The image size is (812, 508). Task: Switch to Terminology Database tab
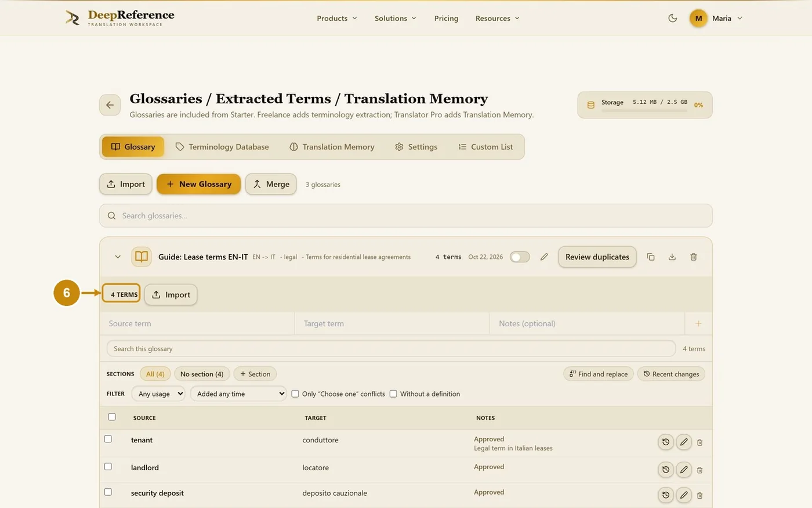click(x=222, y=147)
